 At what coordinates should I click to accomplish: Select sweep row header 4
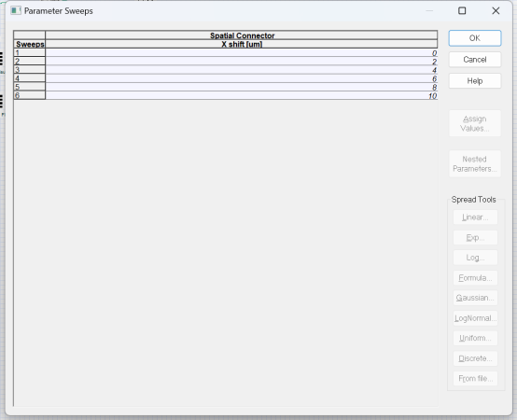(x=29, y=78)
